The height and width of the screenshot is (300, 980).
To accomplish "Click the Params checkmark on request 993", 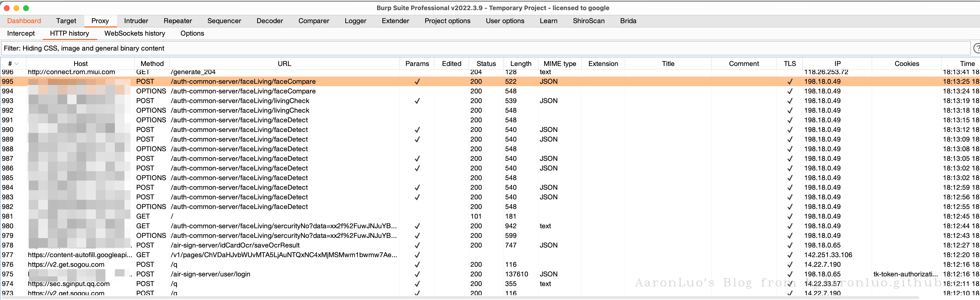I will [x=417, y=101].
